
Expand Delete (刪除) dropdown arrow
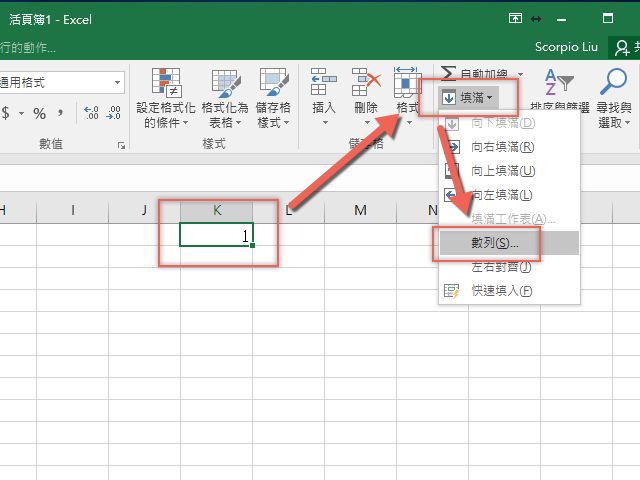tap(367, 122)
